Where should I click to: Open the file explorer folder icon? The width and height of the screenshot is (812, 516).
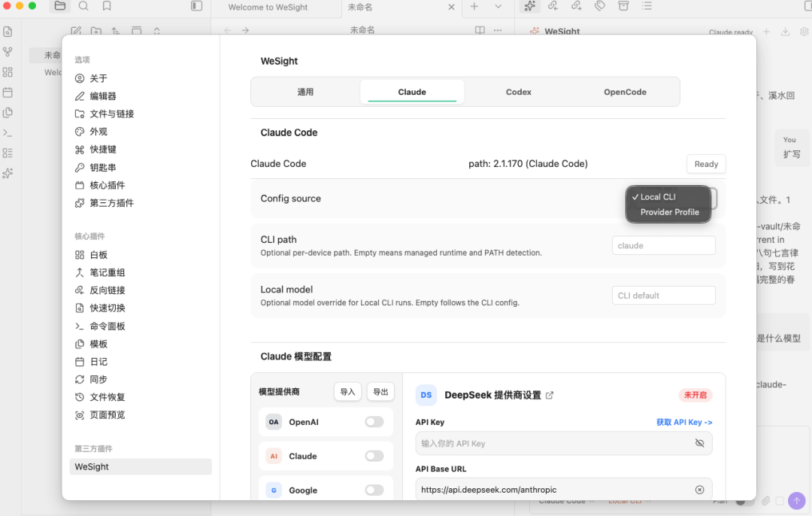tap(60, 6)
